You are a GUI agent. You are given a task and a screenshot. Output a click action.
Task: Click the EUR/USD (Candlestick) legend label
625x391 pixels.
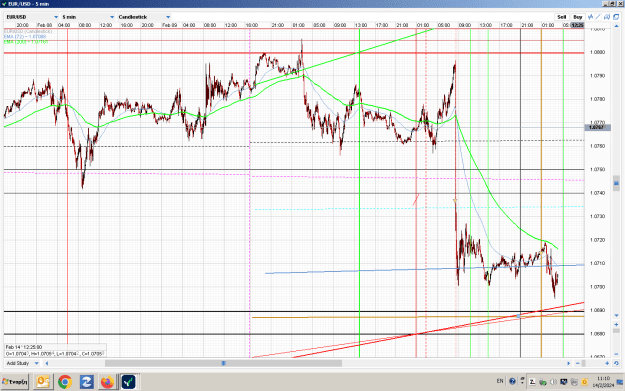coord(28,31)
